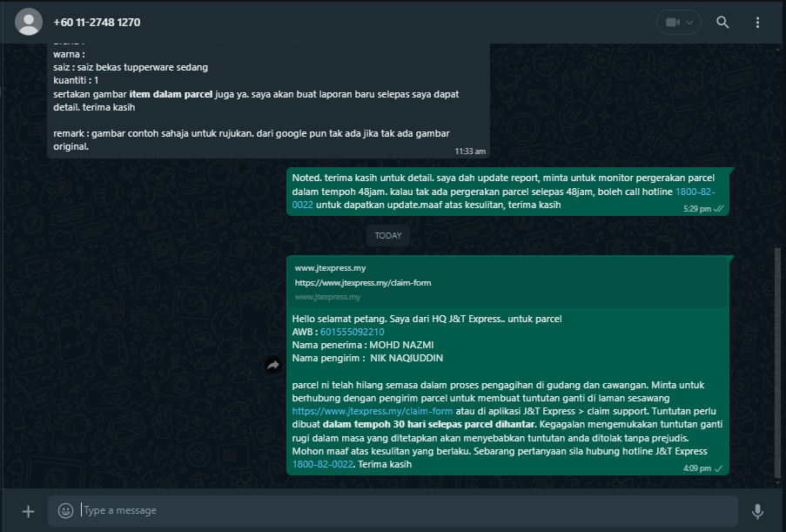Click the text 'Nama pengirim : NIK NAQIUDDIN'
The image size is (786, 532).
pos(367,358)
